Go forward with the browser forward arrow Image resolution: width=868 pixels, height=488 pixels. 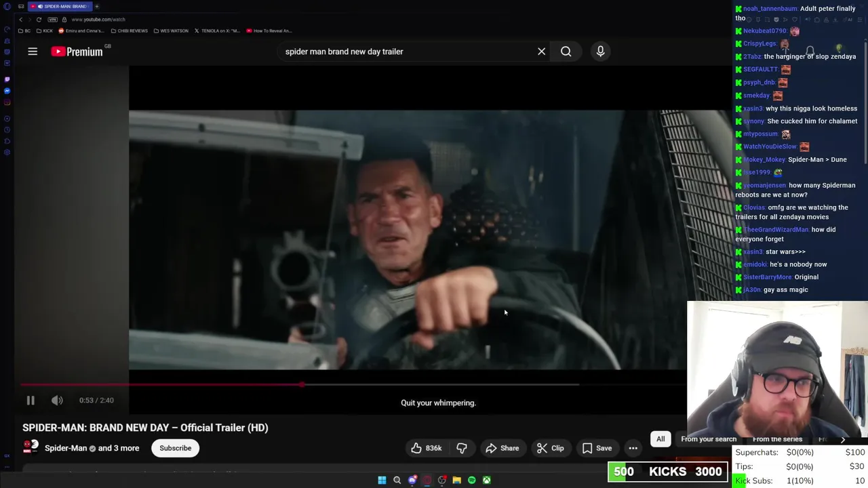(29, 20)
